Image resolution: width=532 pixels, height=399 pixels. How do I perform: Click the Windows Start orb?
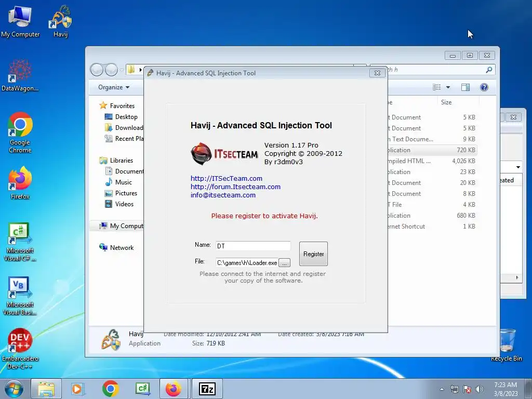(x=14, y=389)
